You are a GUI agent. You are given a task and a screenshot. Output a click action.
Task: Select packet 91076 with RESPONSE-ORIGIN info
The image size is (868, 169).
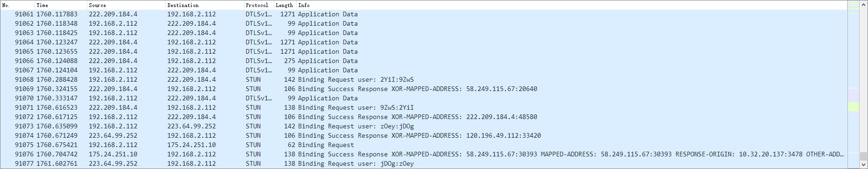click(424, 154)
